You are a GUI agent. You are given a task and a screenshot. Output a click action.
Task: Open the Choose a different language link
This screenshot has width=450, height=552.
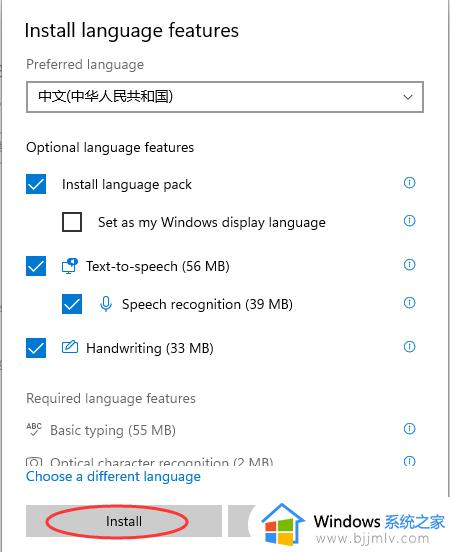[x=113, y=477]
